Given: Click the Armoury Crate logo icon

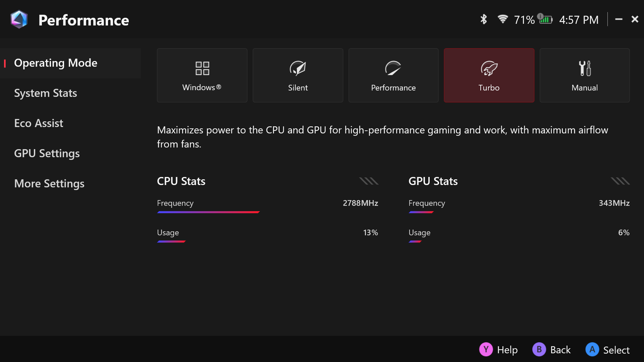Looking at the screenshot, I should [x=19, y=19].
